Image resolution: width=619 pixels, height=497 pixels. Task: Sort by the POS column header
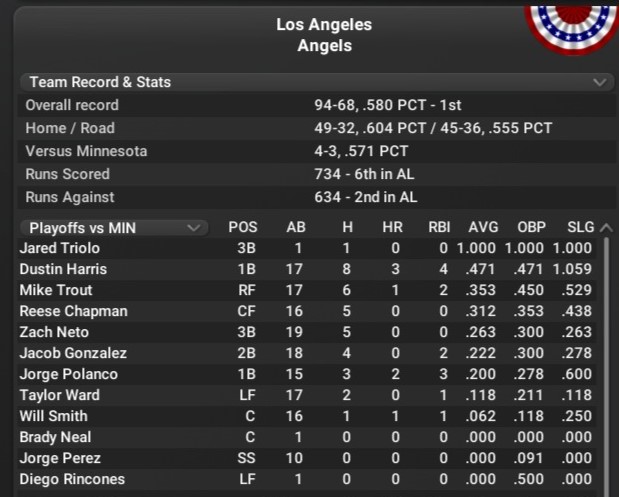(243, 227)
